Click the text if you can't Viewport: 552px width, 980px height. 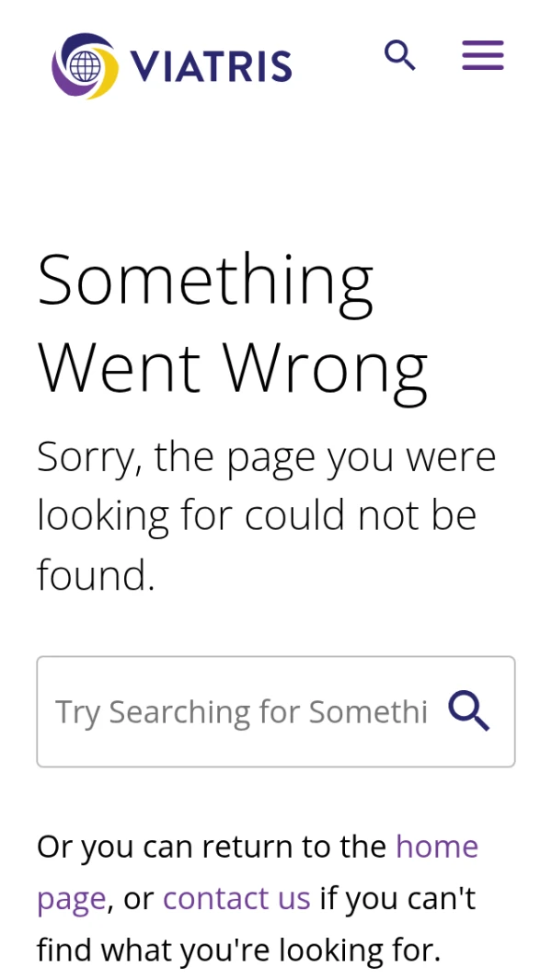(397, 897)
